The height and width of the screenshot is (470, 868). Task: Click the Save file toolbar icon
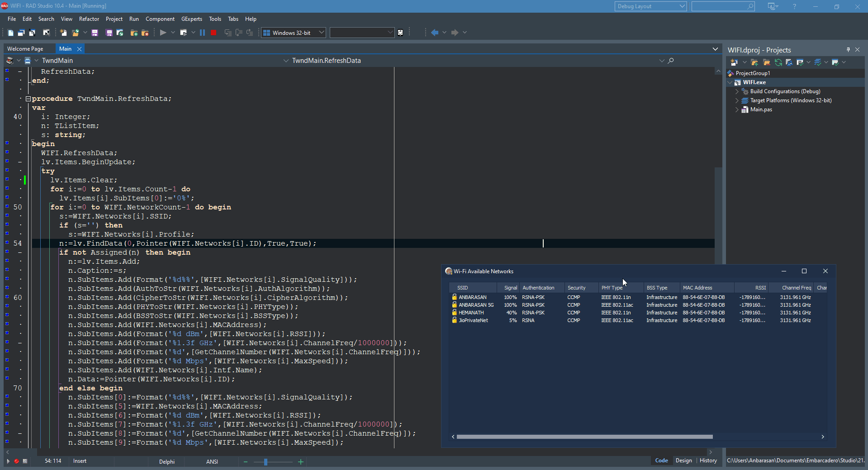point(95,33)
